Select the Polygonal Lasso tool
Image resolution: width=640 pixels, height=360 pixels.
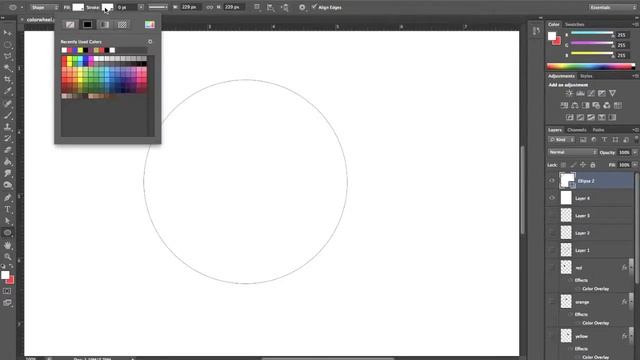pos(7,56)
